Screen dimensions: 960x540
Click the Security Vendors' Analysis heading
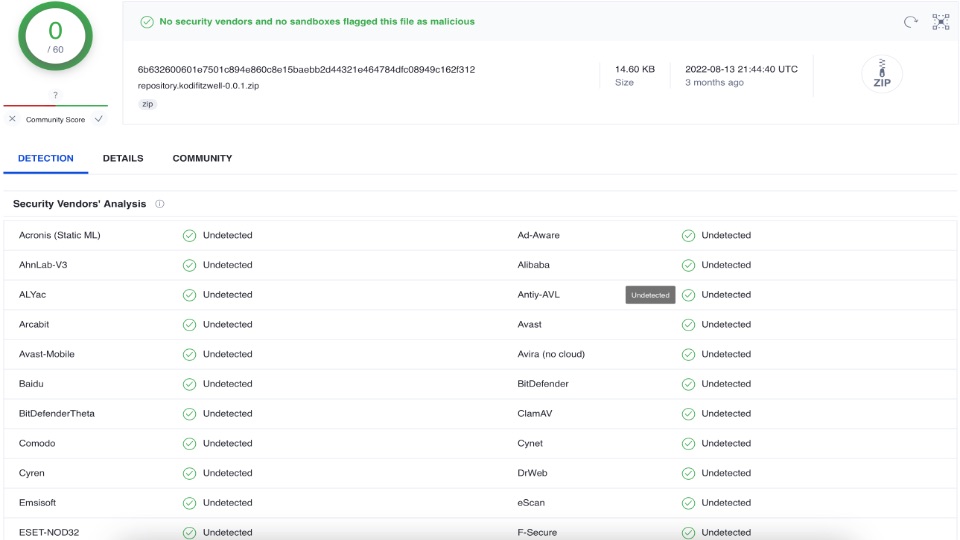[80, 204]
